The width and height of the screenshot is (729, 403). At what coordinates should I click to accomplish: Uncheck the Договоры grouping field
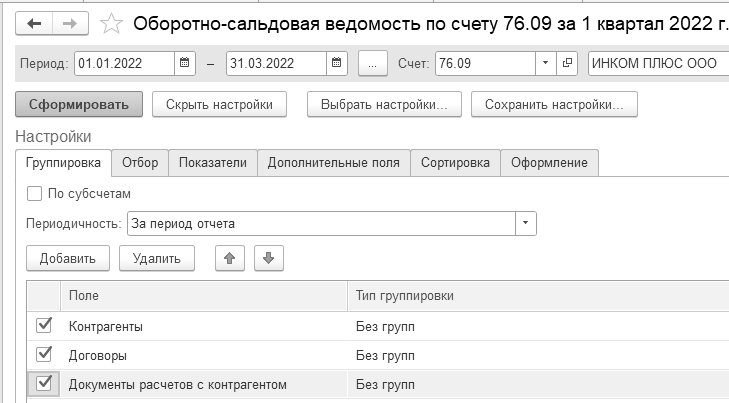(x=43, y=354)
